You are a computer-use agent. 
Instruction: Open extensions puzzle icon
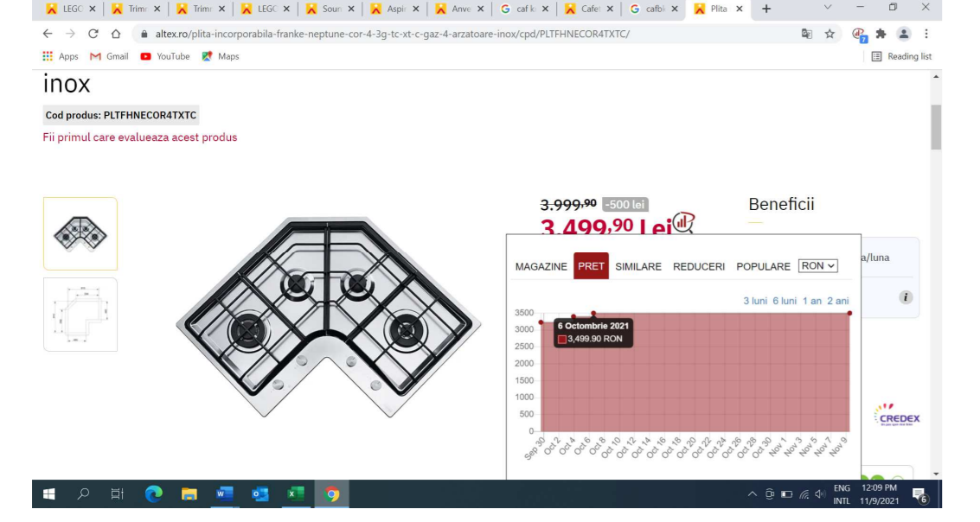coord(881,34)
